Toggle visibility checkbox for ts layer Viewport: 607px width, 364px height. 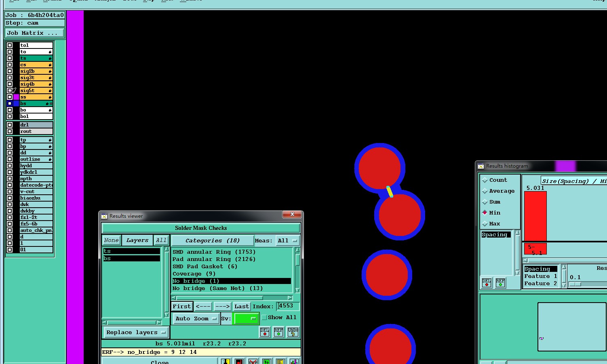10,58
